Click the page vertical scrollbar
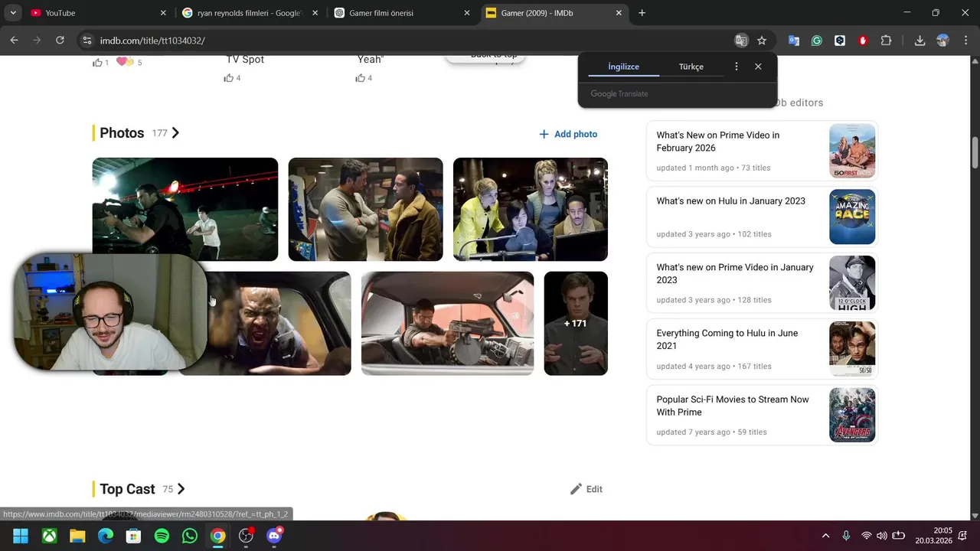This screenshot has height=551, width=980. pos(975,152)
